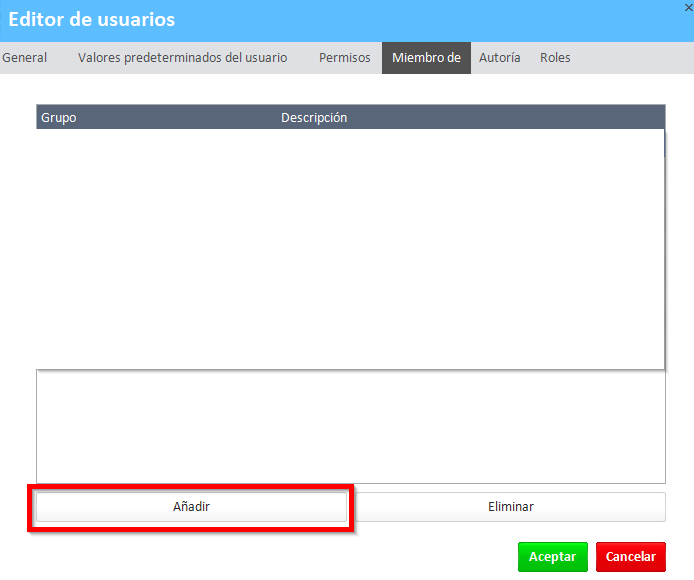Image resolution: width=694 pixels, height=580 pixels.
Task: Focus the empty panel below the groups list
Action: [350, 427]
